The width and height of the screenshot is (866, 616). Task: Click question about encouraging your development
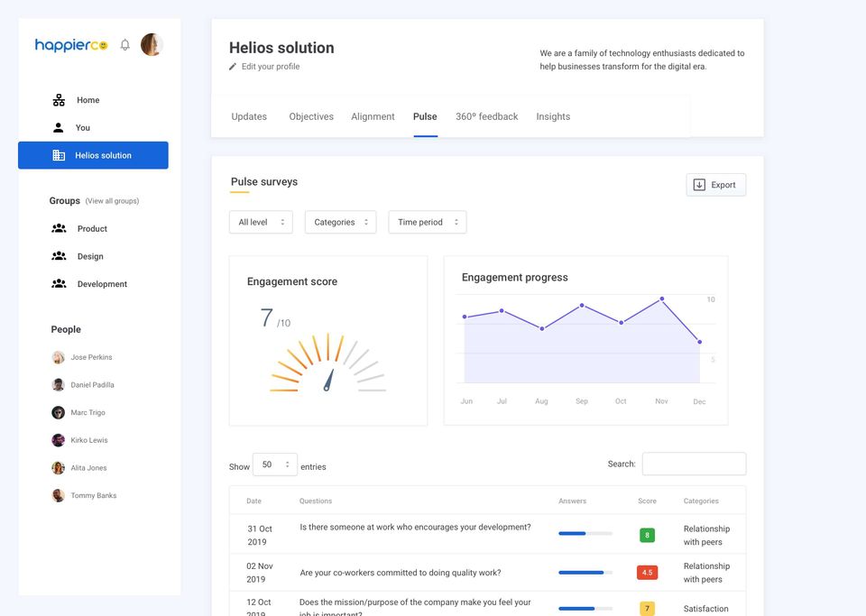(415, 527)
